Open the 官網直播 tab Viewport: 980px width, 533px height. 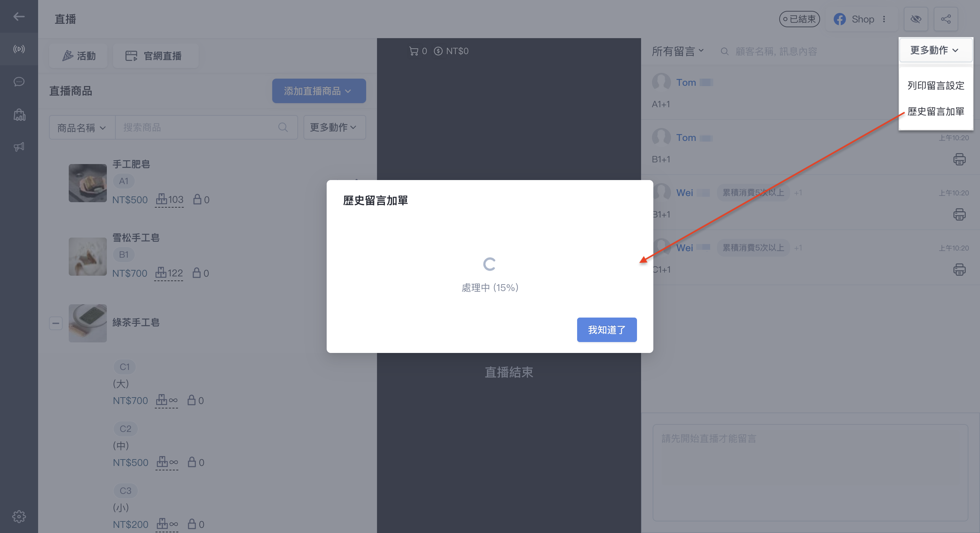pos(156,56)
